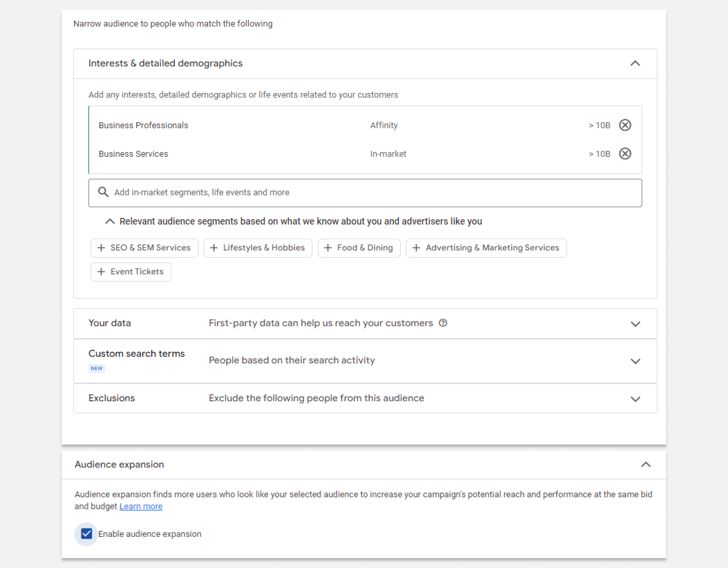Click the collapse icon for Interests & demographics
The width and height of the screenshot is (728, 568).
[635, 63]
